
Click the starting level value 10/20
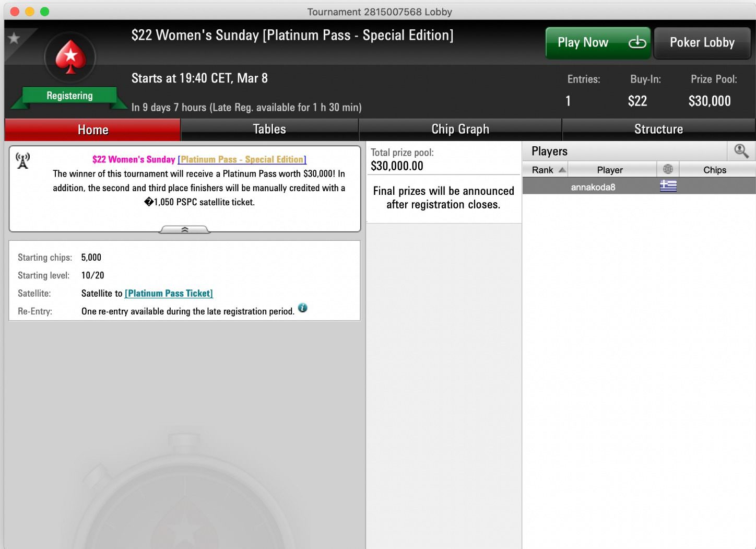[x=92, y=275]
